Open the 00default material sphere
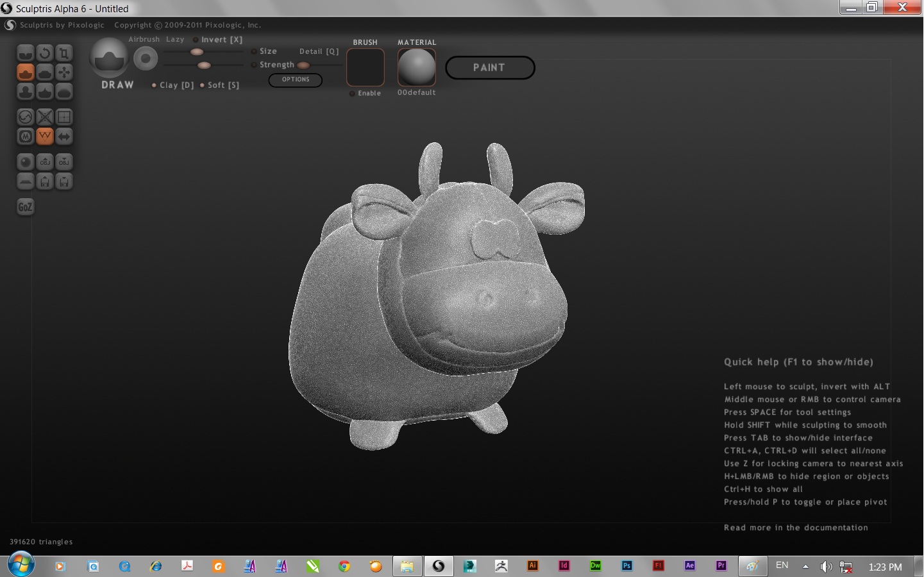The height and width of the screenshot is (577, 924). pyautogui.click(x=417, y=67)
